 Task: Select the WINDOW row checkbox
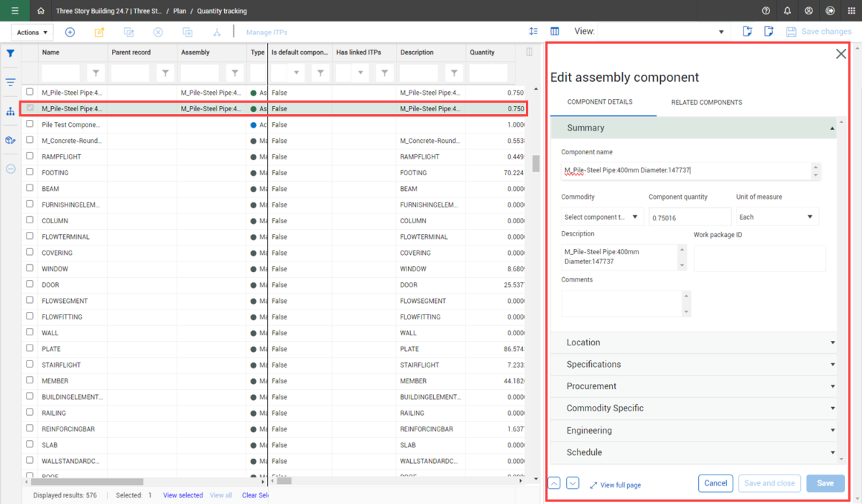pyautogui.click(x=29, y=269)
